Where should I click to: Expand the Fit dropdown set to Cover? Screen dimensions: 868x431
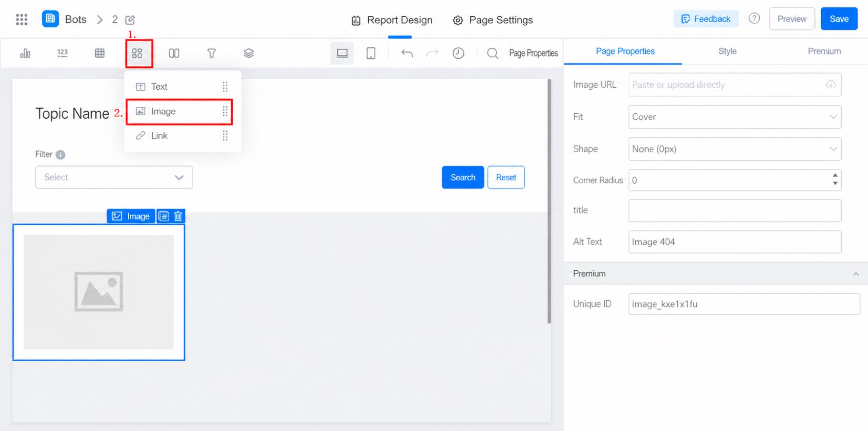[x=734, y=117]
